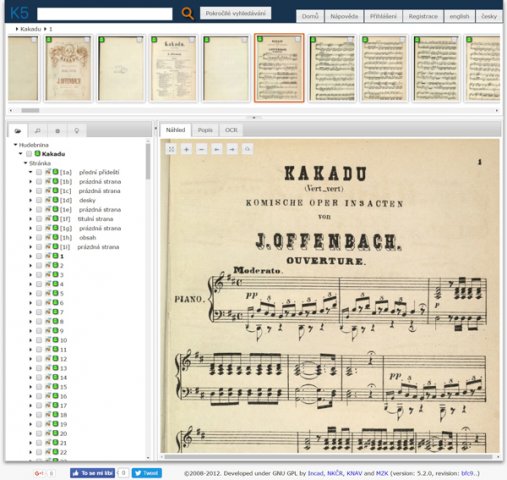Screen dimensions: 507x480
Task: Click the page type icon on [1f] row
Action: click(x=48, y=219)
